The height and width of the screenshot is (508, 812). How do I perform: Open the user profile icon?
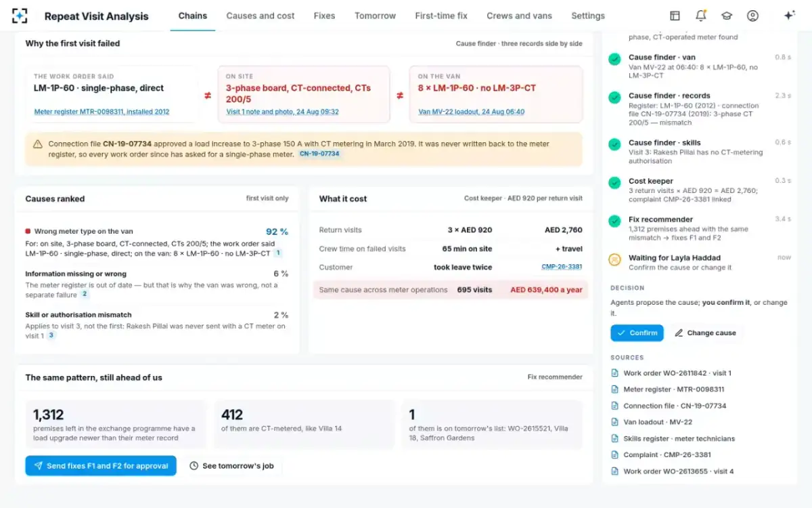tap(752, 16)
